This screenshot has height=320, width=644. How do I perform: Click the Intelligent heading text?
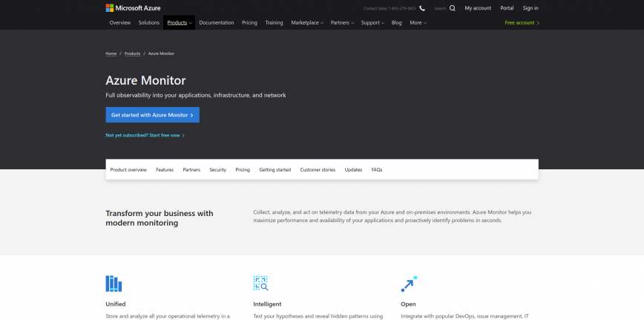(x=267, y=304)
